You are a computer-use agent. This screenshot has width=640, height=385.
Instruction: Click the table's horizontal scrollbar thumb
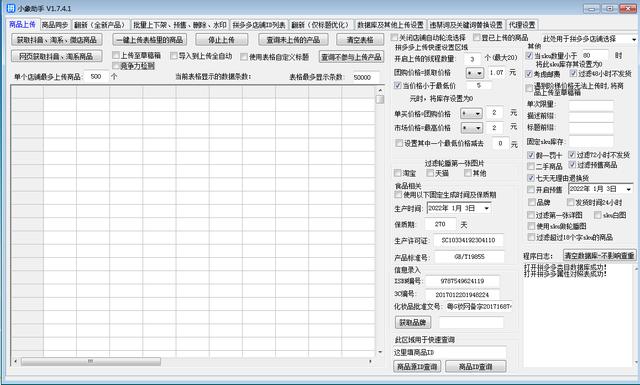91,361
